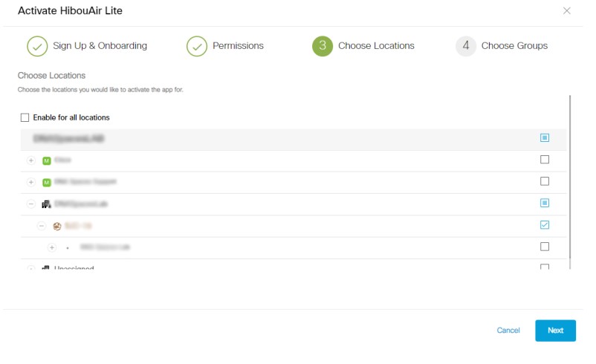Viewport: 596px width, 364px height.
Task: Expand the second Meraki network row
Action: click(x=30, y=183)
